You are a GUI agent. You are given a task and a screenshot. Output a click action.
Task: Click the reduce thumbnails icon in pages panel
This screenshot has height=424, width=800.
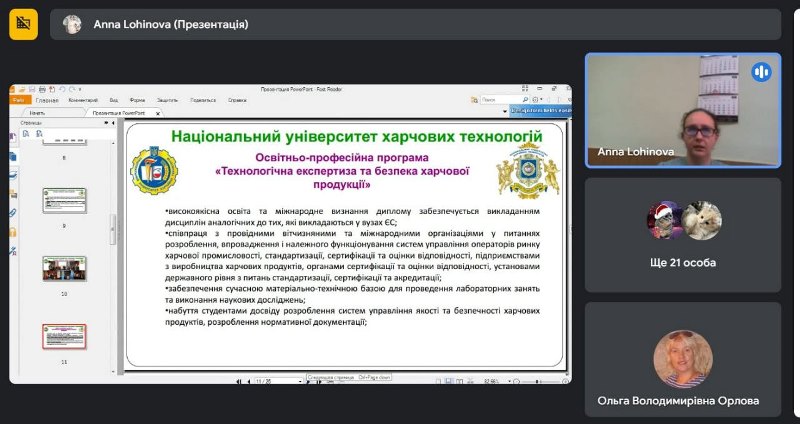click(x=39, y=134)
